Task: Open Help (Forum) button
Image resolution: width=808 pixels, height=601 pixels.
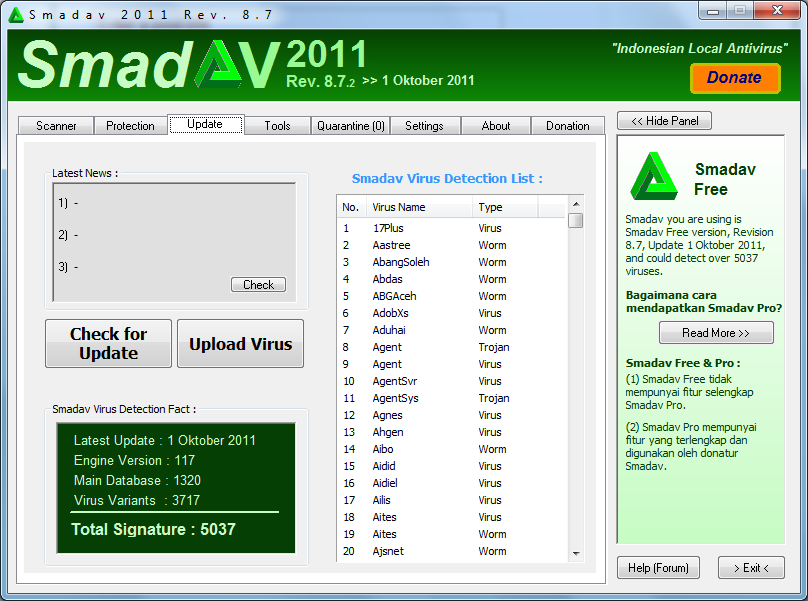Action: pos(658,568)
